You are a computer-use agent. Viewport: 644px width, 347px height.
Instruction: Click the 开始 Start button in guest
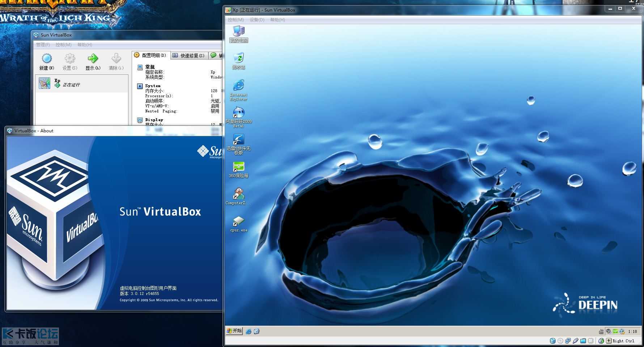(234, 331)
